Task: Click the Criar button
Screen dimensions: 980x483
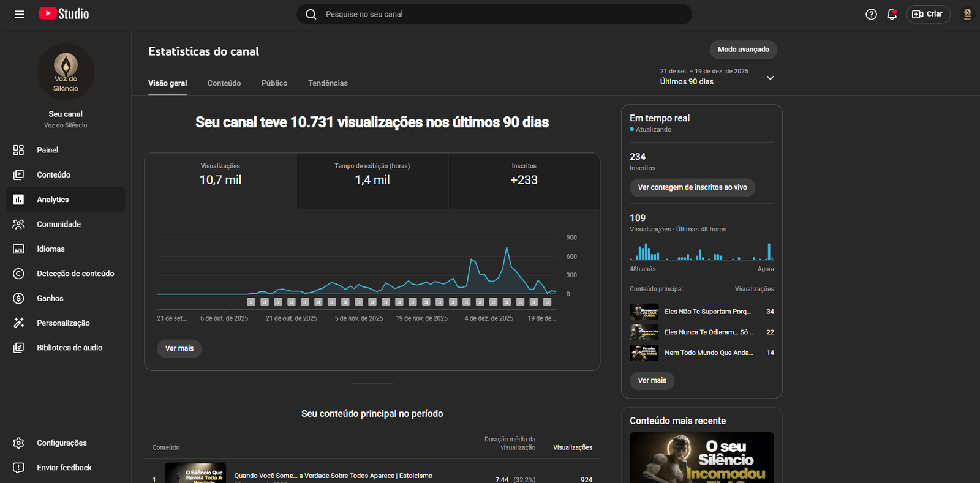Action: (x=928, y=14)
